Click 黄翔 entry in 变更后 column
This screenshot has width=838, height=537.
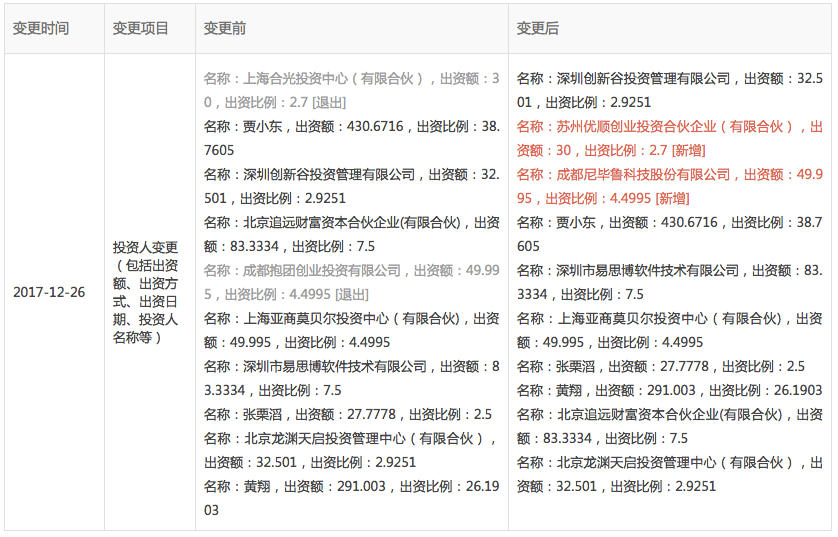pos(670,391)
